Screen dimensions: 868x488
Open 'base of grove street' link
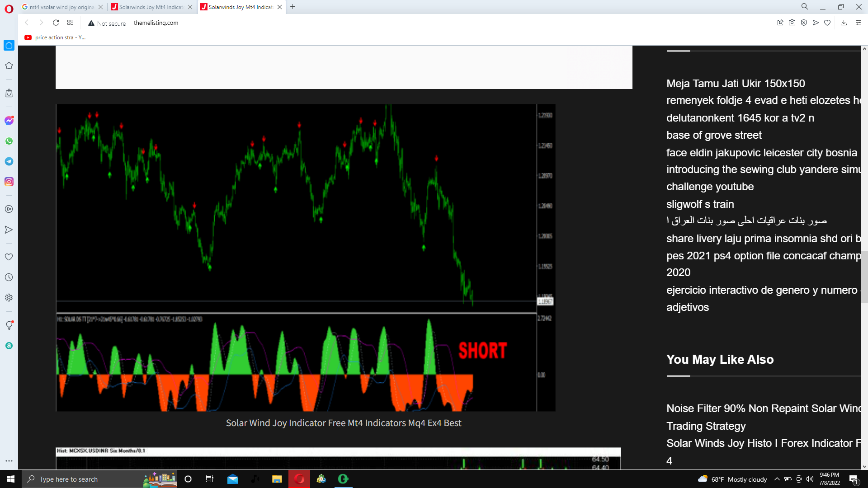pos(713,135)
